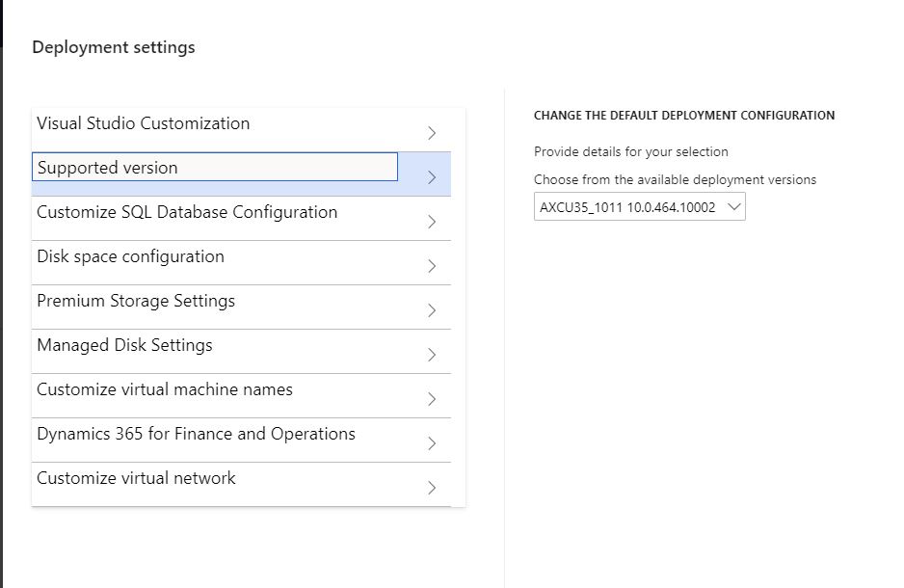The image size is (904, 588).
Task: Click chevron for Customize SQL Database Configuration
Action: (432, 222)
